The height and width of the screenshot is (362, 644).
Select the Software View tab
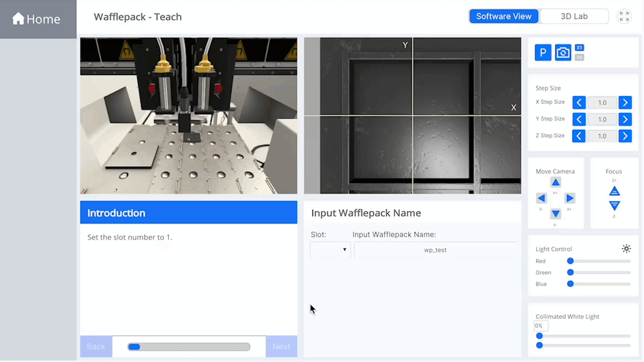pyautogui.click(x=503, y=16)
